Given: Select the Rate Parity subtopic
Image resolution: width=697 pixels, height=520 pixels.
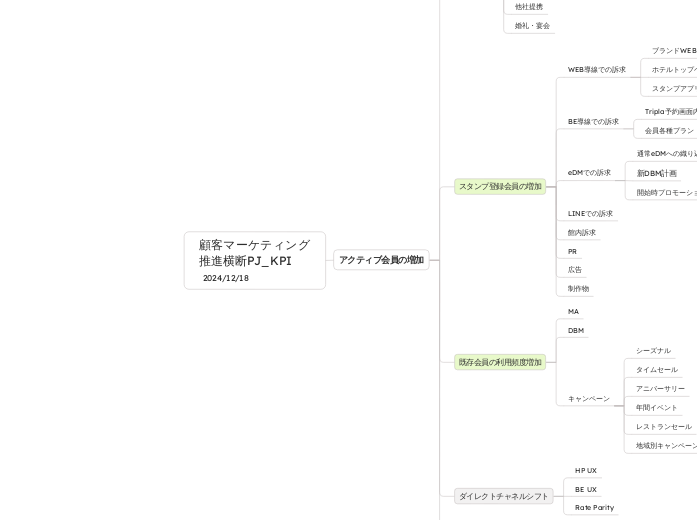Looking at the screenshot, I should click(594, 508).
